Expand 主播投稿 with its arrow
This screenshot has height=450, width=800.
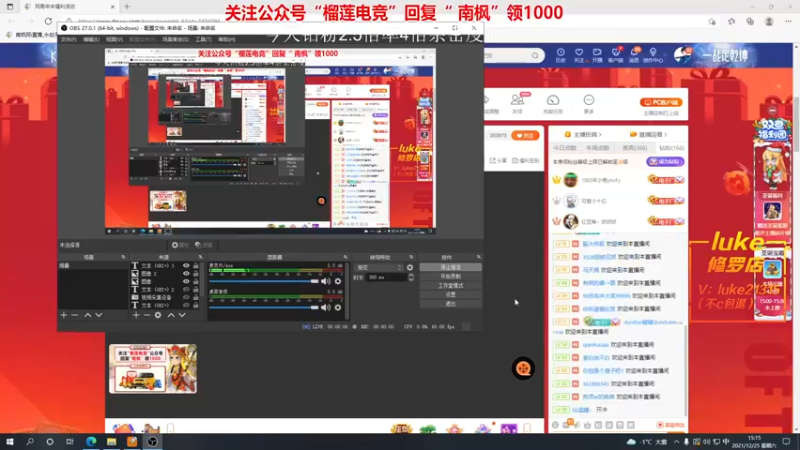(x=600, y=135)
